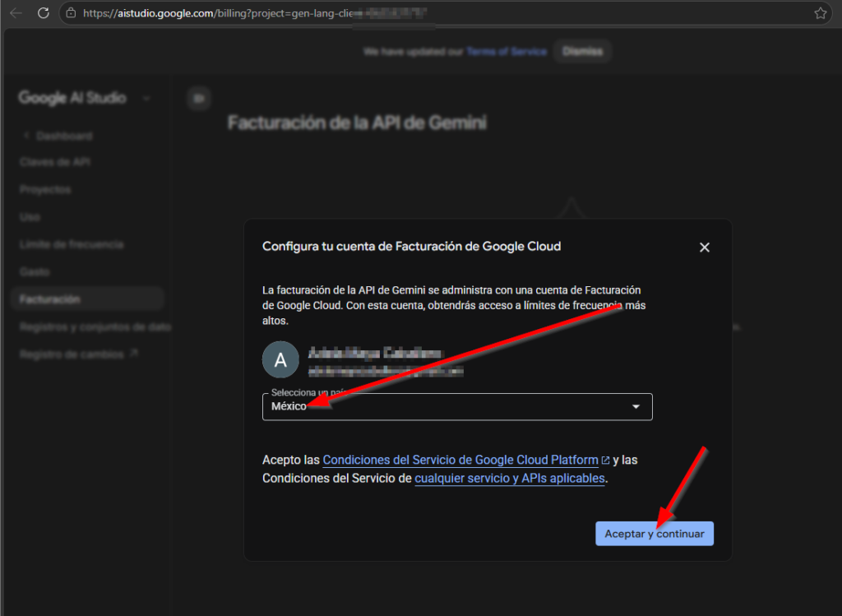Open the cualquier servicio y APIs aplicables link
The image size is (842, 616).
(510, 478)
